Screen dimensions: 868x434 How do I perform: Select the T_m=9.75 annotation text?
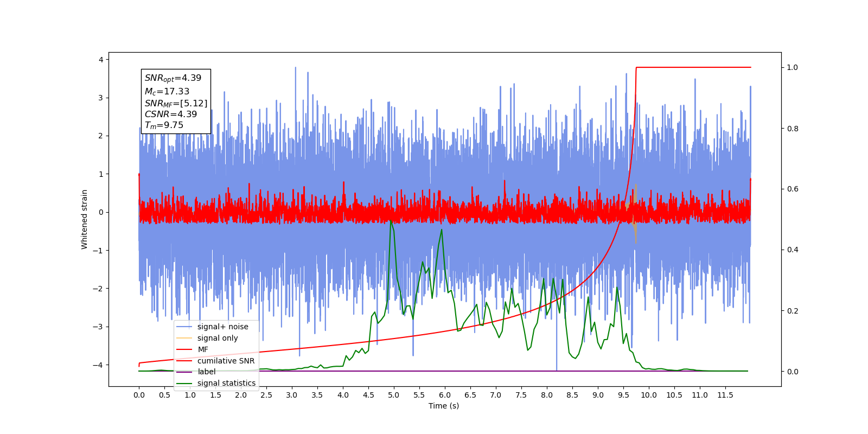(164, 125)
